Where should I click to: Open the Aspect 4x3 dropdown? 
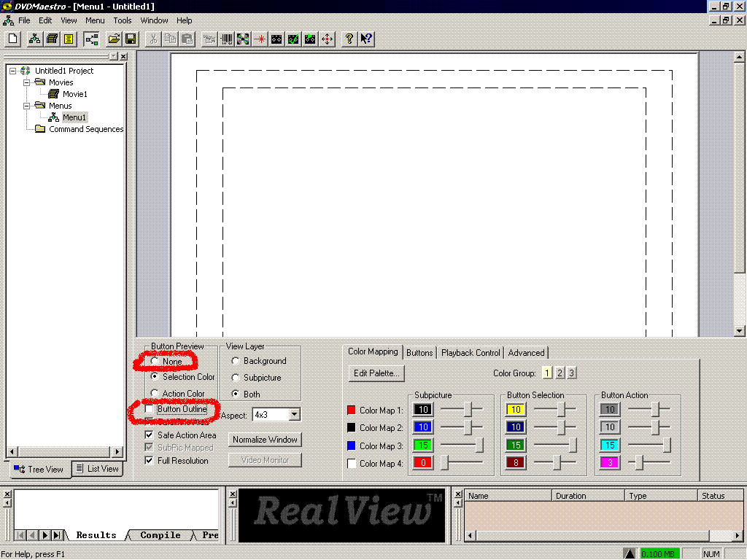coord(295,415)
